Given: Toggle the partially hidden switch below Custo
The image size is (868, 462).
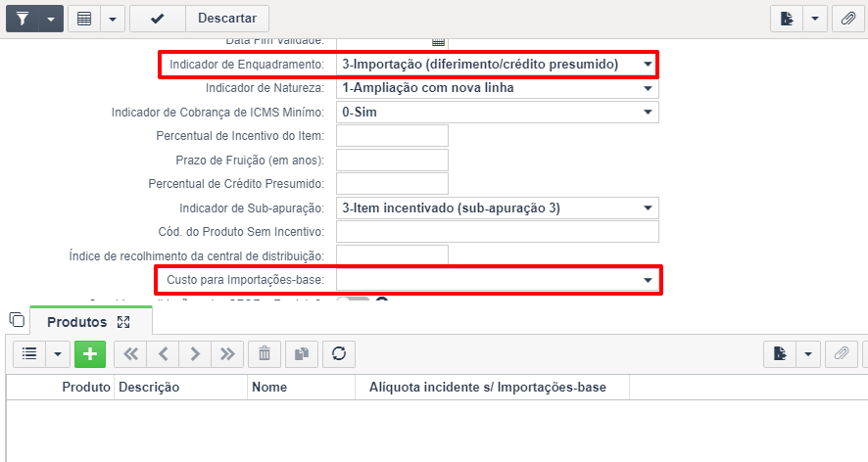Looking at the screenshot, I should tap(354, 300).
